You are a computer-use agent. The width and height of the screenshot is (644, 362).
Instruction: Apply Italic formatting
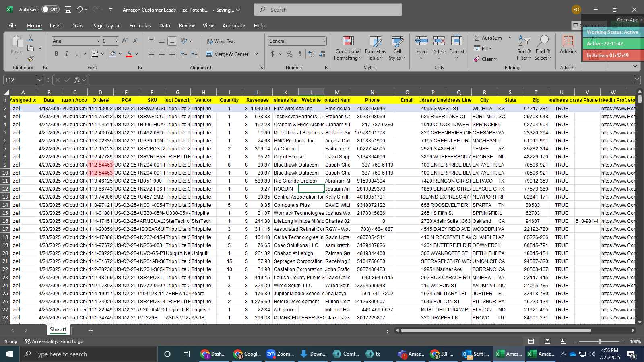(66, 54)
